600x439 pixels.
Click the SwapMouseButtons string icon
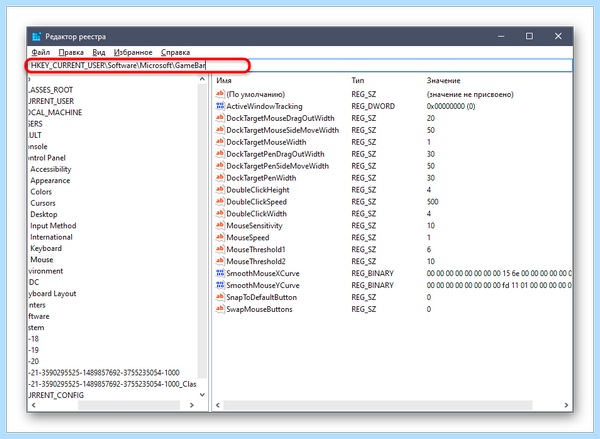click(220, 309)
